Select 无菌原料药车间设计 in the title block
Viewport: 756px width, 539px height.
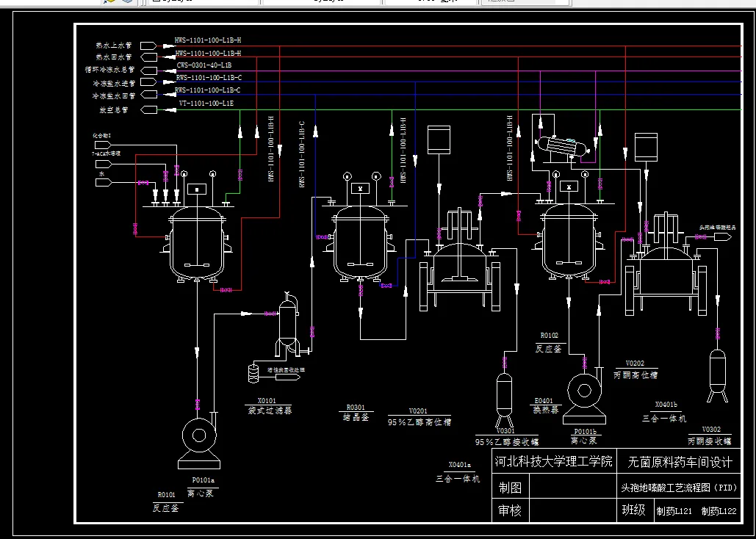click(x=680, y=463)
